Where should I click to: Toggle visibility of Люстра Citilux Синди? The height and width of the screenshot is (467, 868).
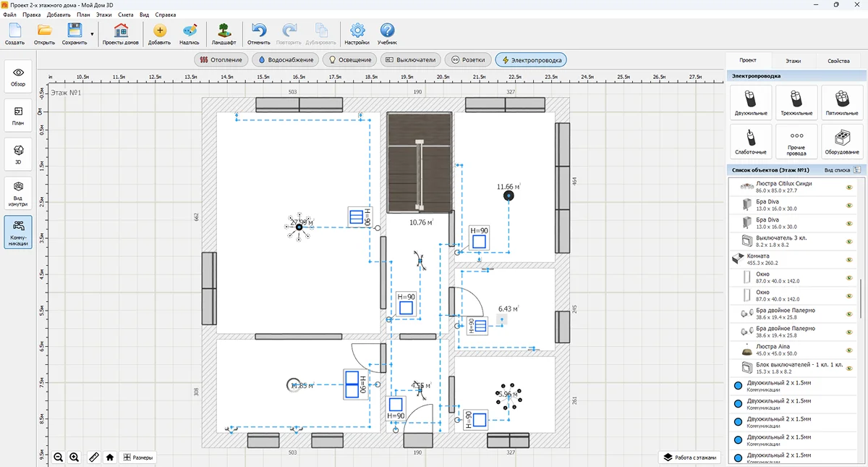tap(849, 187)
